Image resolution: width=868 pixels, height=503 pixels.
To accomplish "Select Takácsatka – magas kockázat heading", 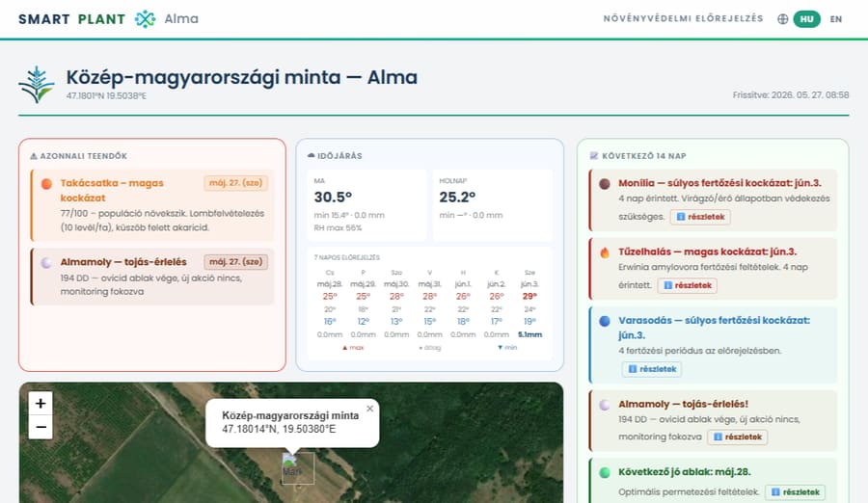I will [x=112, y=191].
